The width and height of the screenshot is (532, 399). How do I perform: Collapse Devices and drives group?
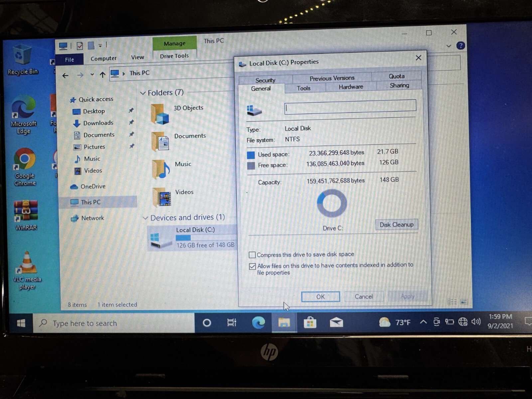pyautogui.click(x=145, y=218)
